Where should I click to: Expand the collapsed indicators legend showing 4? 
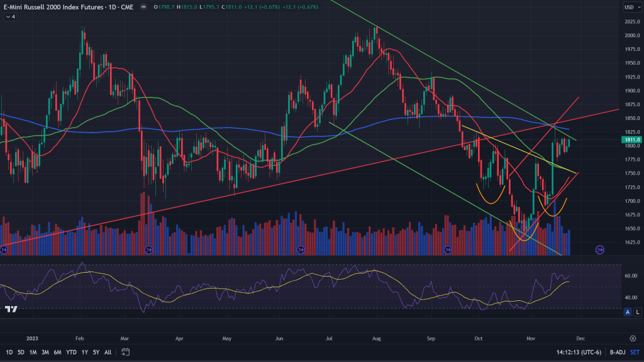(x=11, y=16)
